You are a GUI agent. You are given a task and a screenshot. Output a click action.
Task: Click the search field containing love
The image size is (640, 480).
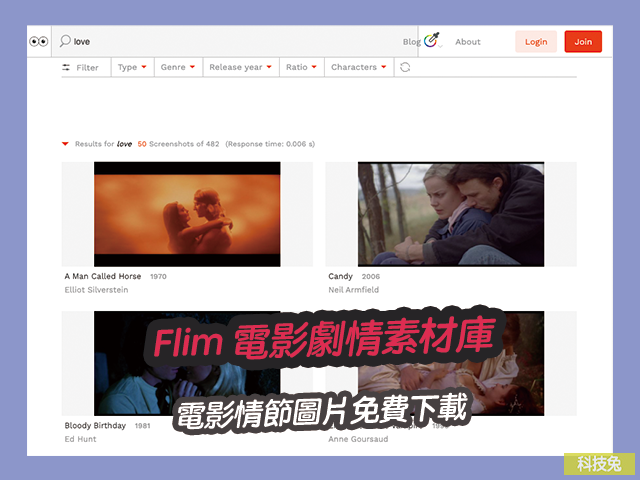pos(235,41)
